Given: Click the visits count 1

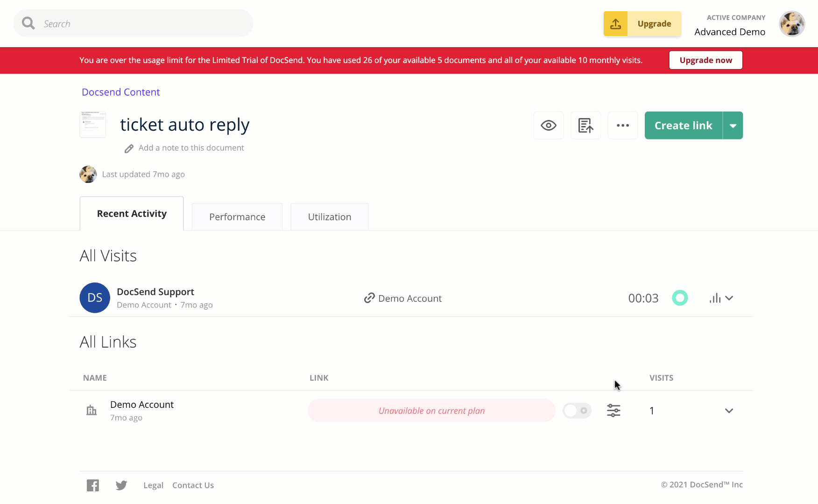Looking at the screenshot, I should (x=652, y=411).
